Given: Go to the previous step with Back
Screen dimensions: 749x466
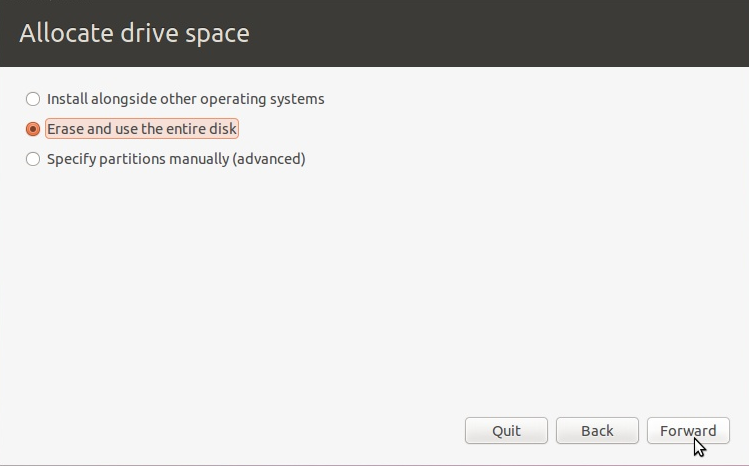Looking at the screenshot, I should point(597,431).
